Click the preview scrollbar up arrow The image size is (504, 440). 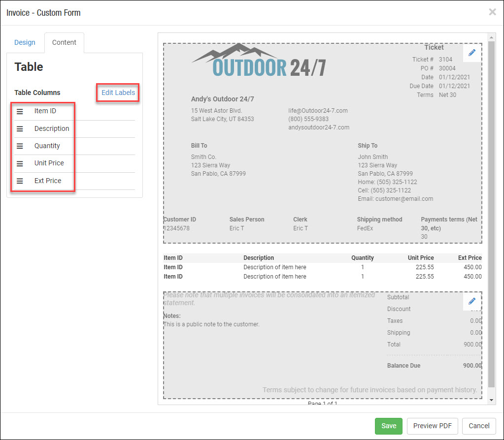(x=491, y=37)
